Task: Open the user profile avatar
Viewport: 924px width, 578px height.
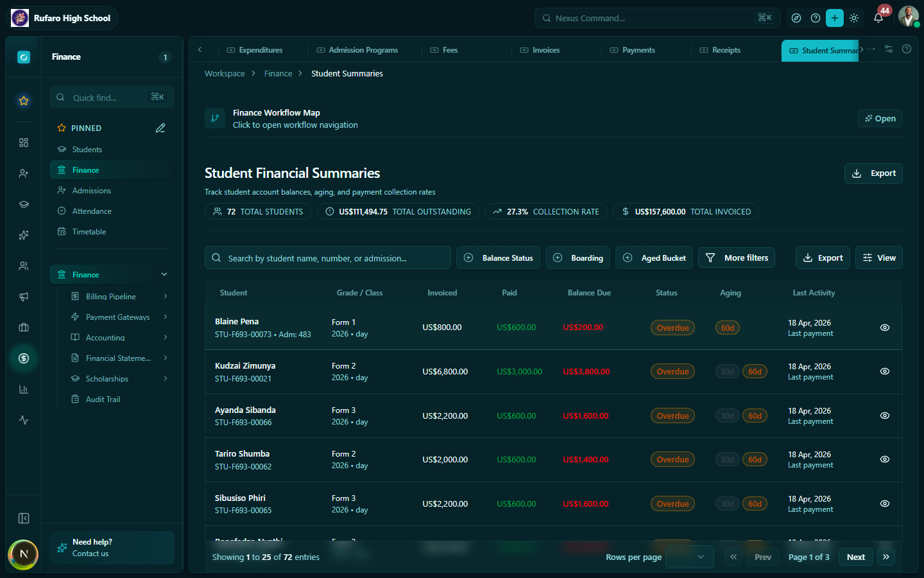Action: tap(908, 17)
